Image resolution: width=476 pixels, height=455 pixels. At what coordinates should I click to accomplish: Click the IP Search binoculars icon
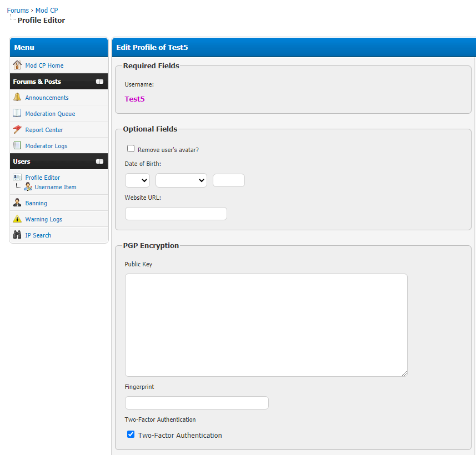(17, 235)
